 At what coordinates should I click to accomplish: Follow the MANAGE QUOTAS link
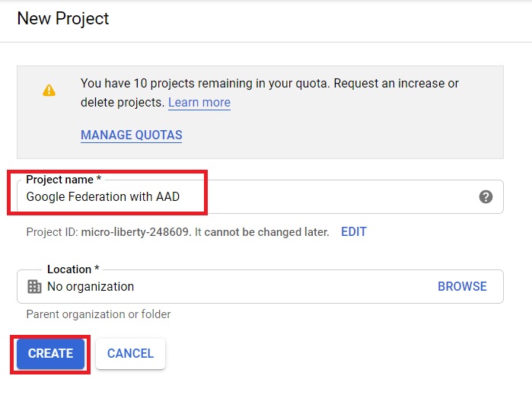tap(132, 135)
